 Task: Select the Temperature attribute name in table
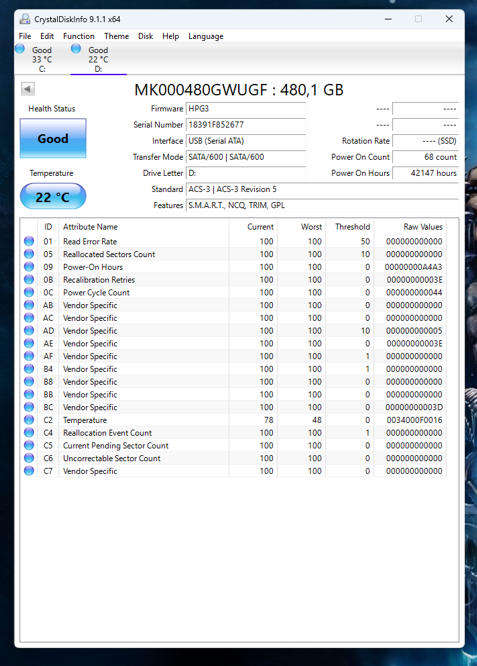pos(85,420)
